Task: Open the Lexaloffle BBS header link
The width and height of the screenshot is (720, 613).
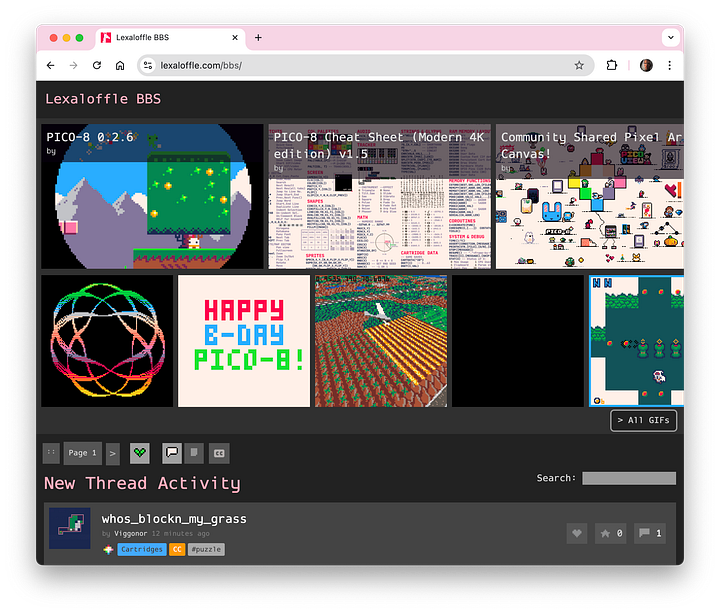Action: coord(103,99)
